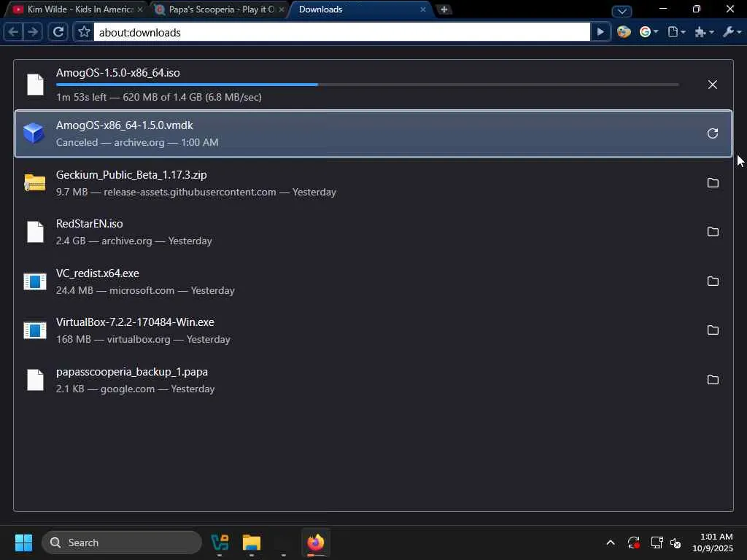747x560 pixels.
Task: Close the Kim Wilde tab
Action: 140,9
